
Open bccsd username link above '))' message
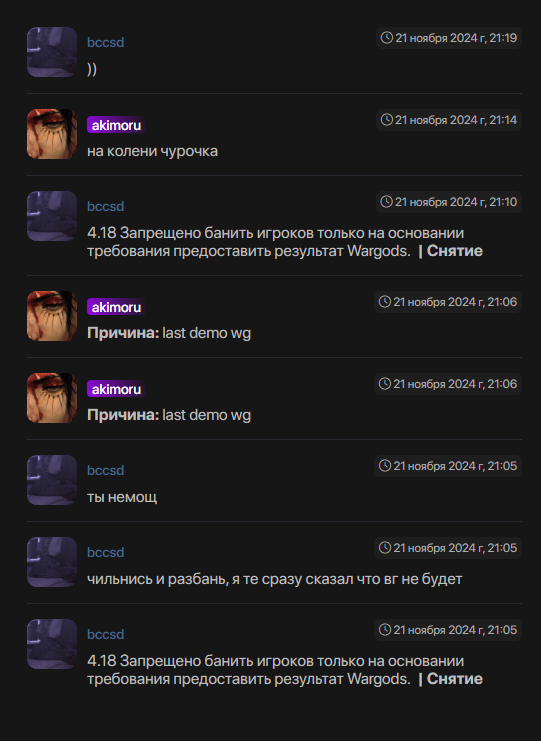pyautogui.click(x=105, y=43)
